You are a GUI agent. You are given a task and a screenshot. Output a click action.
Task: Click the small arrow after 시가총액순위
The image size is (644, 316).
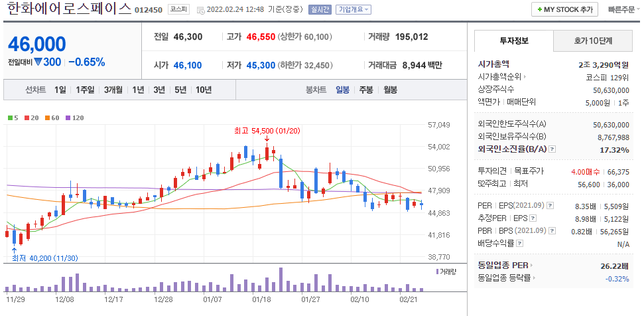pyautogui.click(x=525, y=77)
